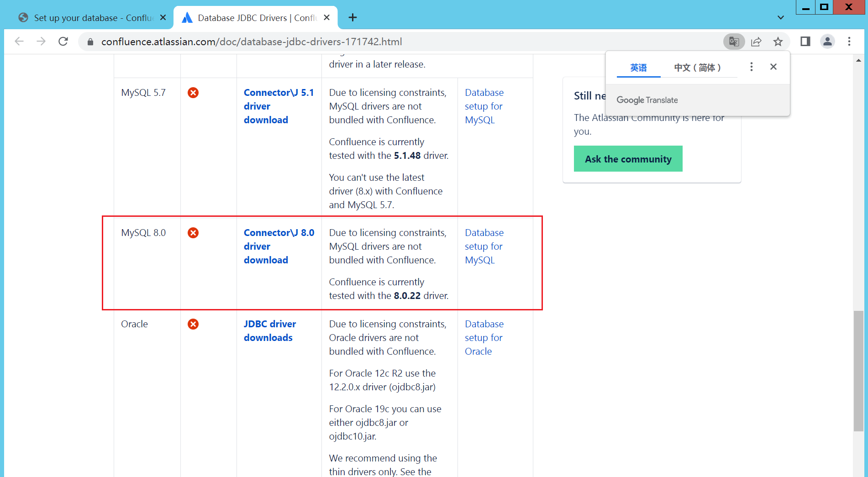Select the Database JDBC Drivers tab
The image size is (868, 477).
(256, 18)
